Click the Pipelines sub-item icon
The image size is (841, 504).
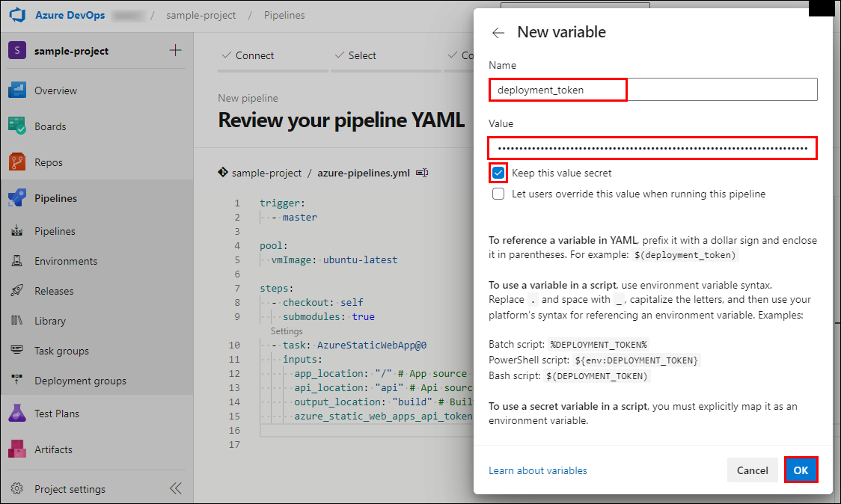click(x=17, y=231)
